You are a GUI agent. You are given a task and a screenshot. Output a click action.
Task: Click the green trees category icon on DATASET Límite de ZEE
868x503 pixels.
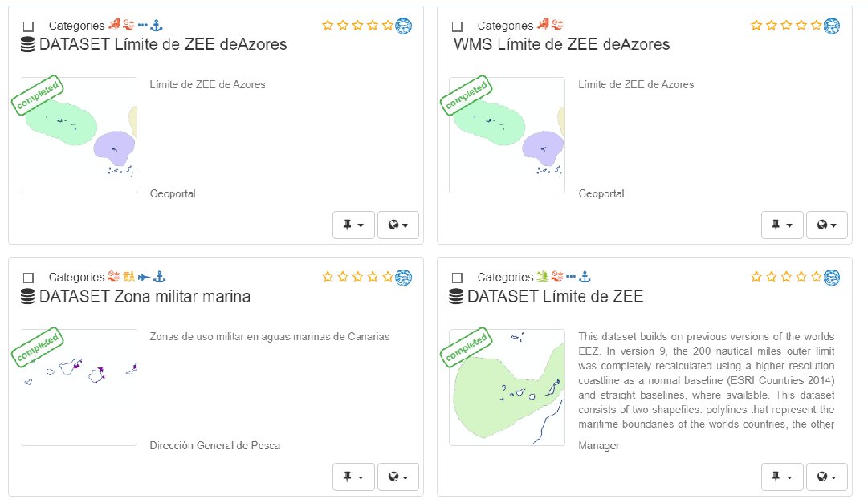[x=543, y=276]
